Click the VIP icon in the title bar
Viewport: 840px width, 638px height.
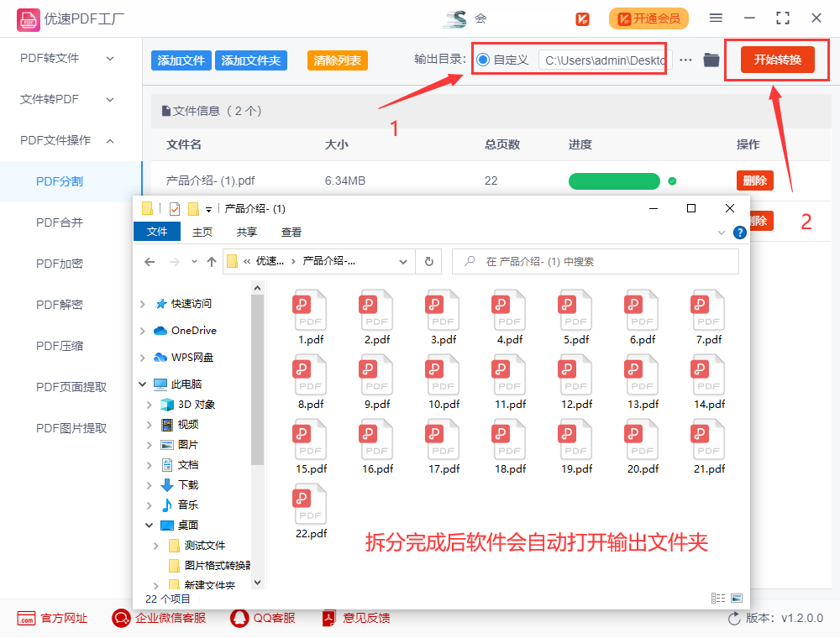pos(582,18)
